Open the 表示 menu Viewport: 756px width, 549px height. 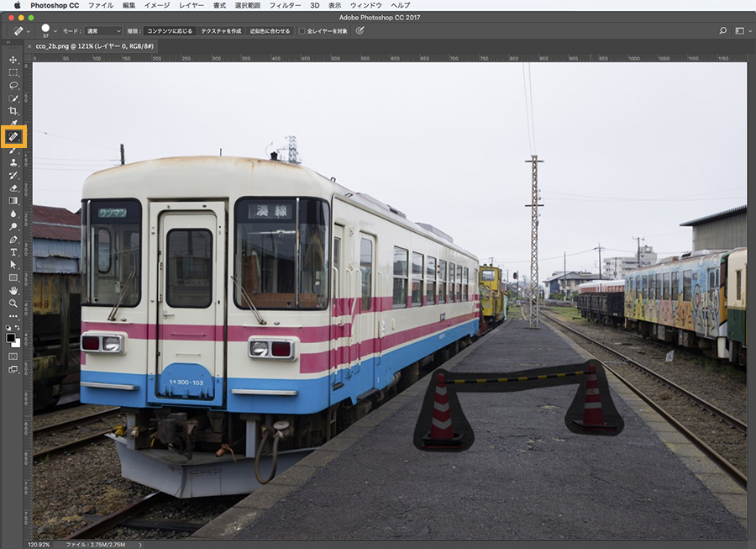(334, 5)
